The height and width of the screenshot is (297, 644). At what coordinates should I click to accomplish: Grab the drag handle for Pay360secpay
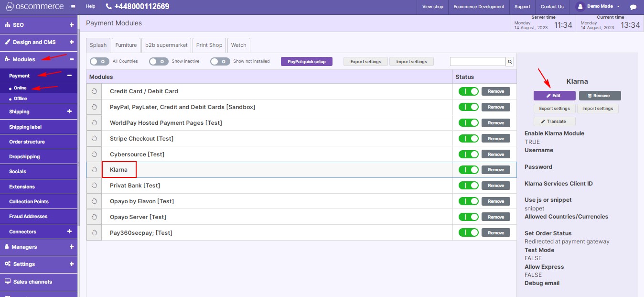[x=94, y=233]
